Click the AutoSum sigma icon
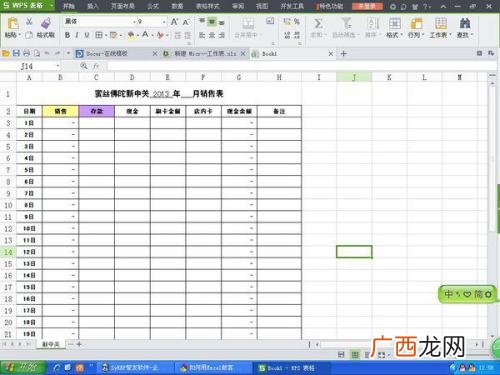The width and height of the screenshot is (500, 375). point(318,24)
